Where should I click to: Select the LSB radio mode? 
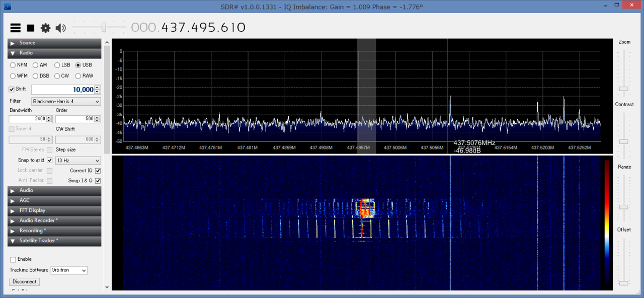coord(62,65)
